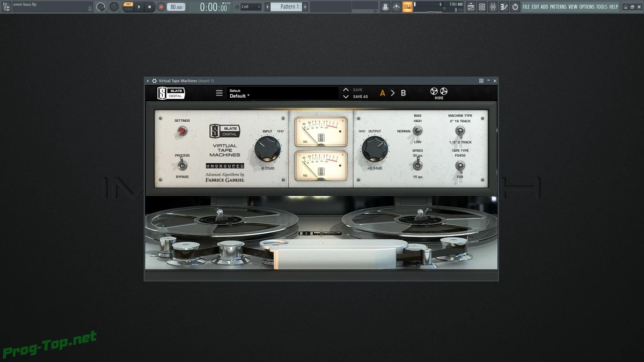The width and height of the screenshot is (644, 362).
Task: Select previous preset with up chevron
Action: pos(346,90)
